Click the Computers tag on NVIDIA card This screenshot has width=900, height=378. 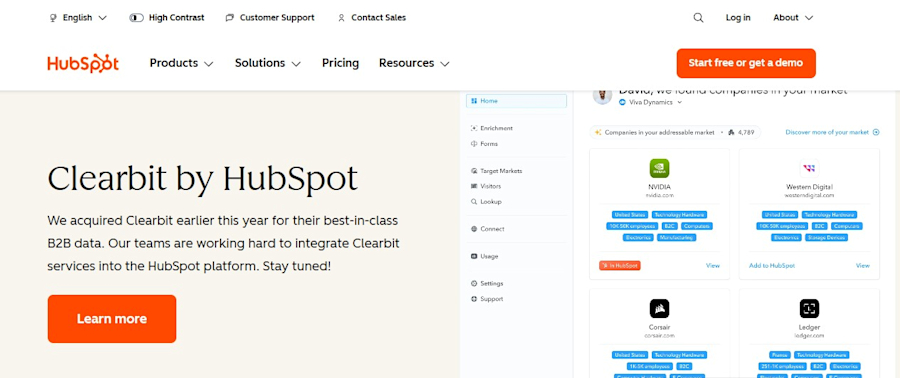pos(697,226)
